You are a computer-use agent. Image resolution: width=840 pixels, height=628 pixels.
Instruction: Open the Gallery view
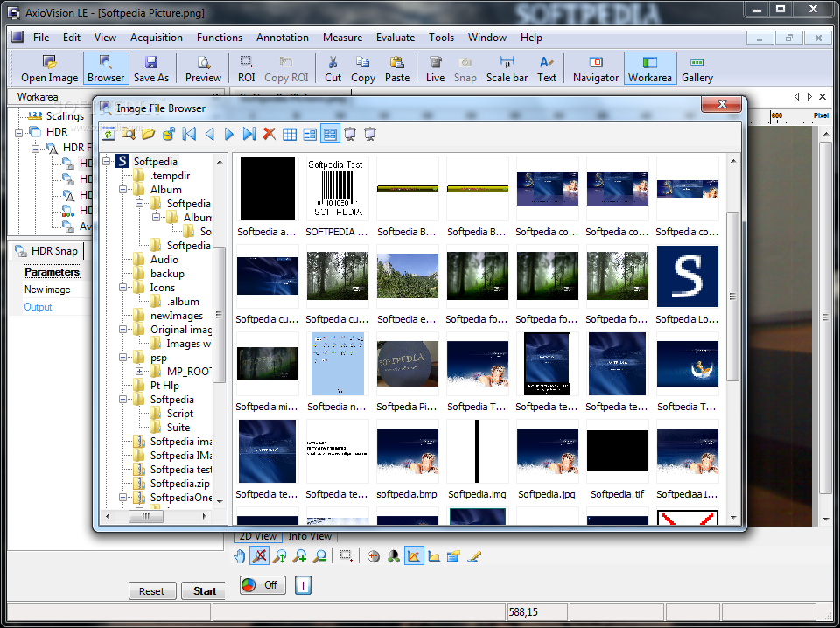(697, 68)
